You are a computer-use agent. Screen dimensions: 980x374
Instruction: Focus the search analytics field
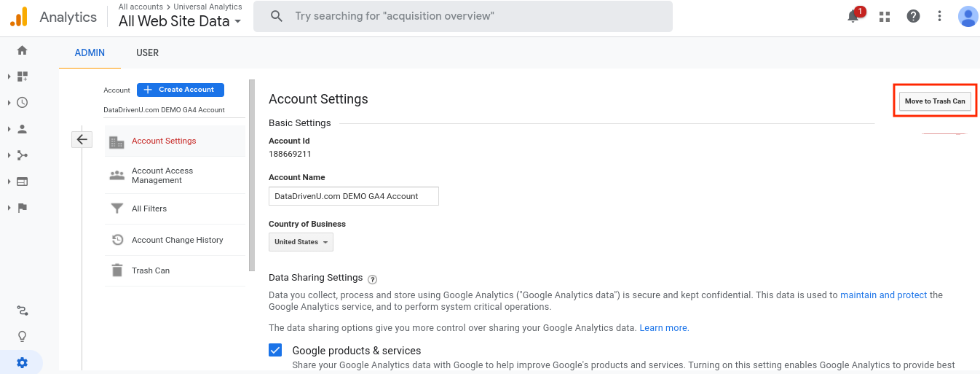pos(463,16)
